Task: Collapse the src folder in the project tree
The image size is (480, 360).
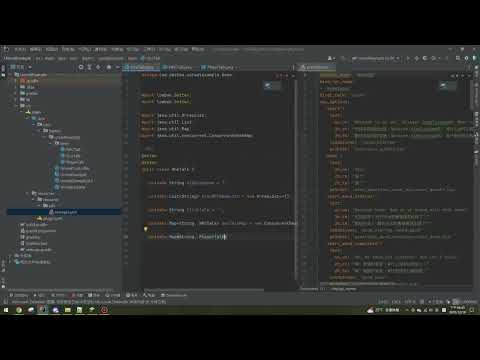Action: pyautogui.click(x=17, y=106)
